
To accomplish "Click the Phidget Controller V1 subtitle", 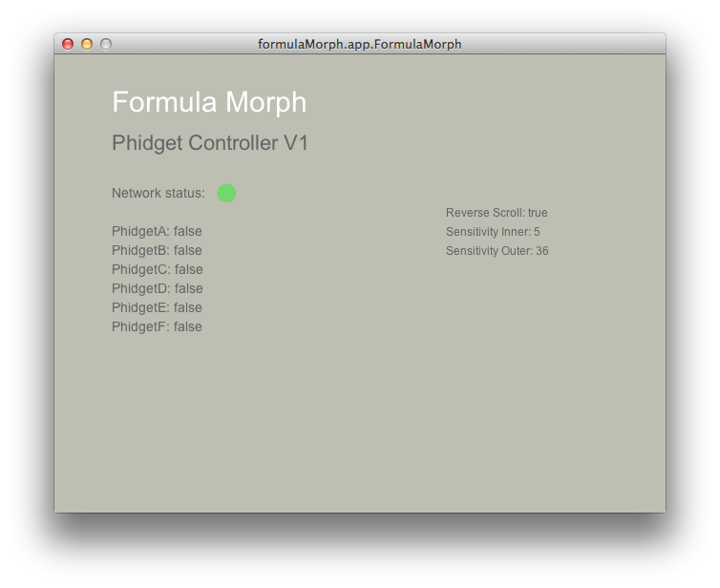I will tap(210, 143).
